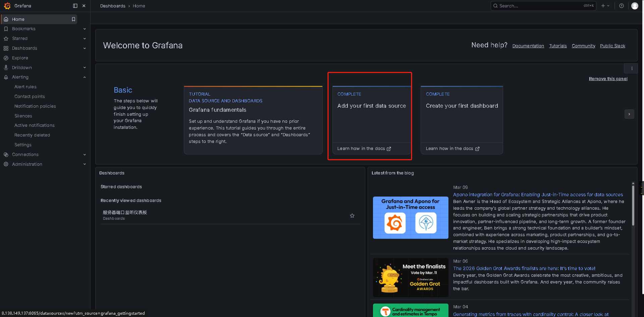Open Alerting Settings

[x=23, y=145]
